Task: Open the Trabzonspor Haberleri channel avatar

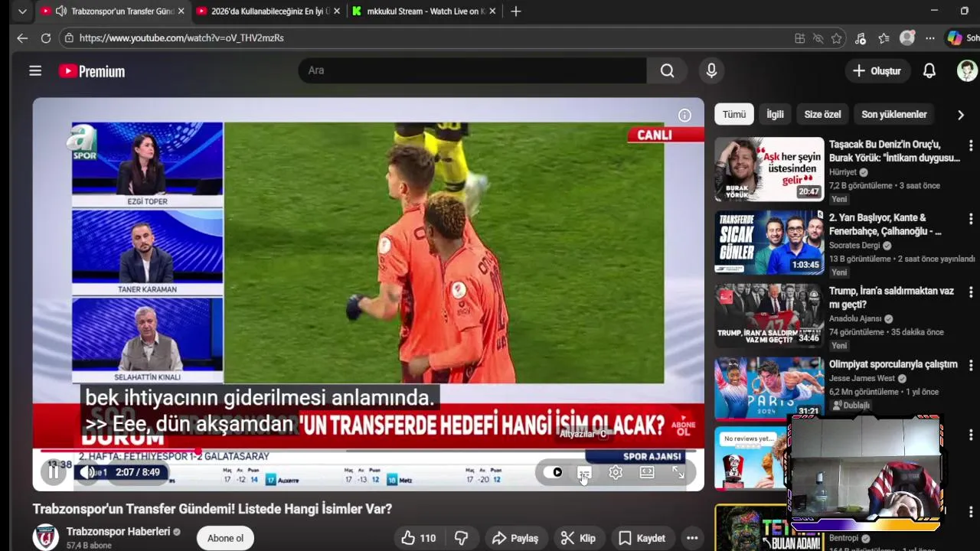Action: coord(45,537)
